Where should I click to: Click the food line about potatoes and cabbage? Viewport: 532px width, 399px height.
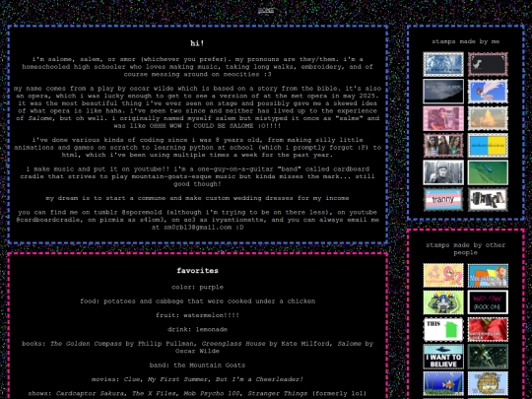click(197, 301)
